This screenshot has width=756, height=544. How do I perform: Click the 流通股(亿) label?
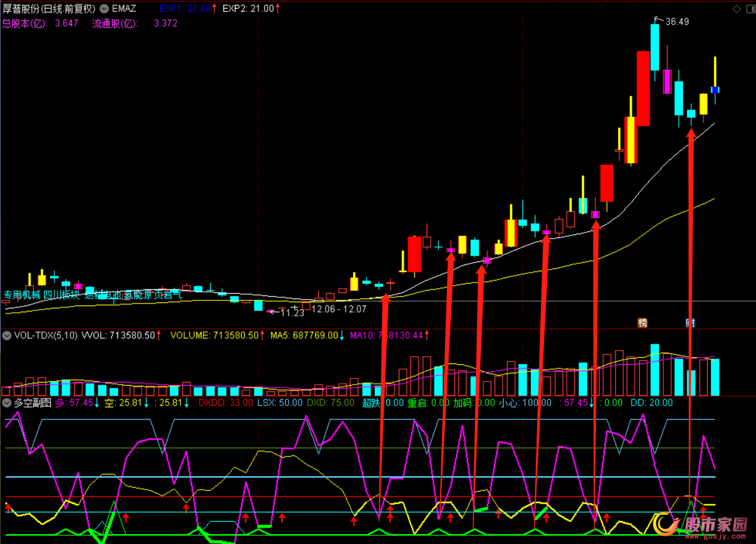click(x=115, y=23)
